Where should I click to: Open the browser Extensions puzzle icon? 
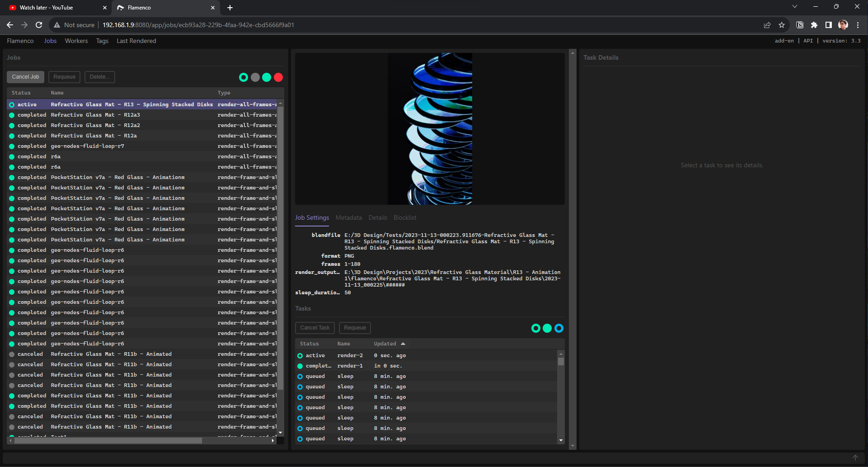[815, 25]
